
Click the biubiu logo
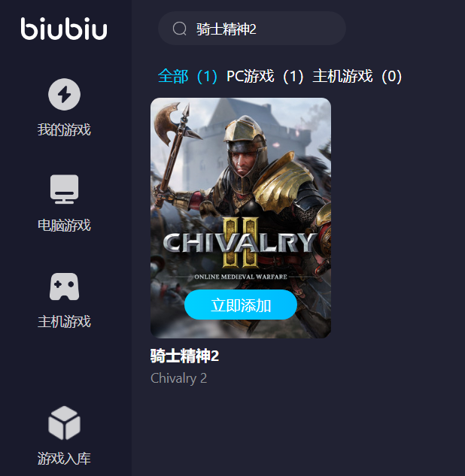(x=64, y=29)
